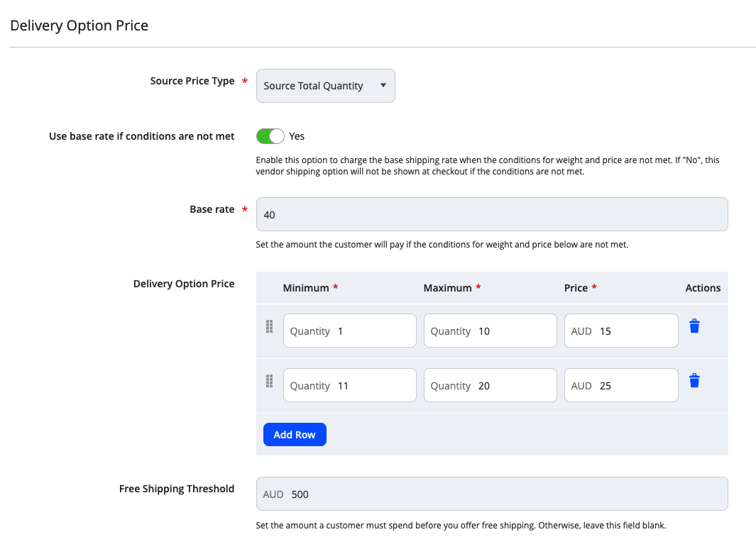756x554 pixels.
Task: Toggle the Use base rate switch
Action: [x=270, y=136]
